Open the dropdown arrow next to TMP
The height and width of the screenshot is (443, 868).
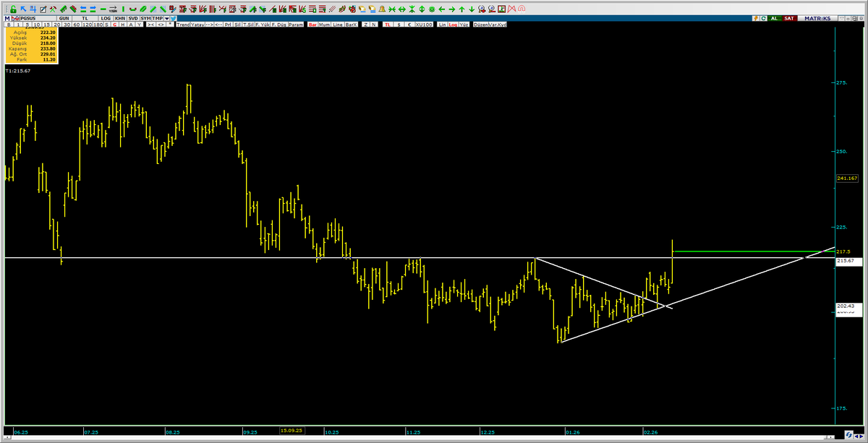click(167, 17)
